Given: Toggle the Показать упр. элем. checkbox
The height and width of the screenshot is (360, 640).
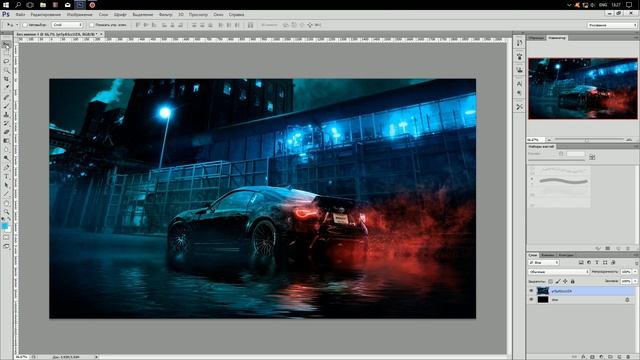Looking at the screenshot, I should pyautogui.click(x=92, y=25).
